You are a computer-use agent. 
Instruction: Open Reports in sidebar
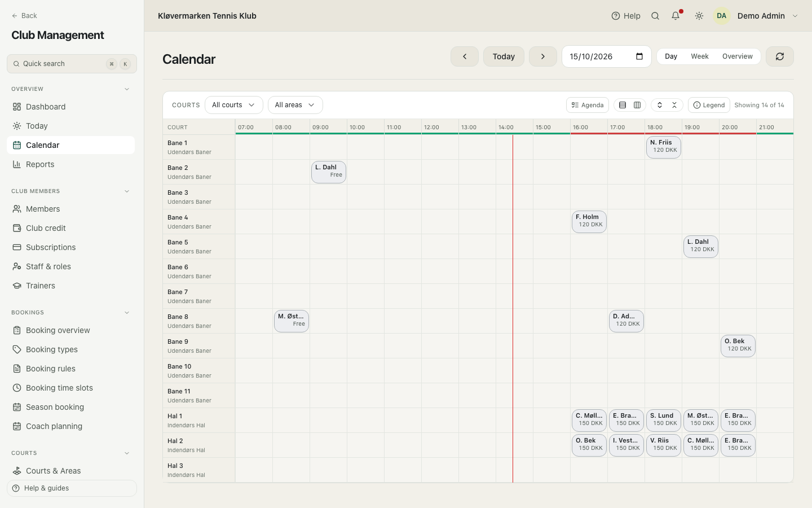coord(70,164)
